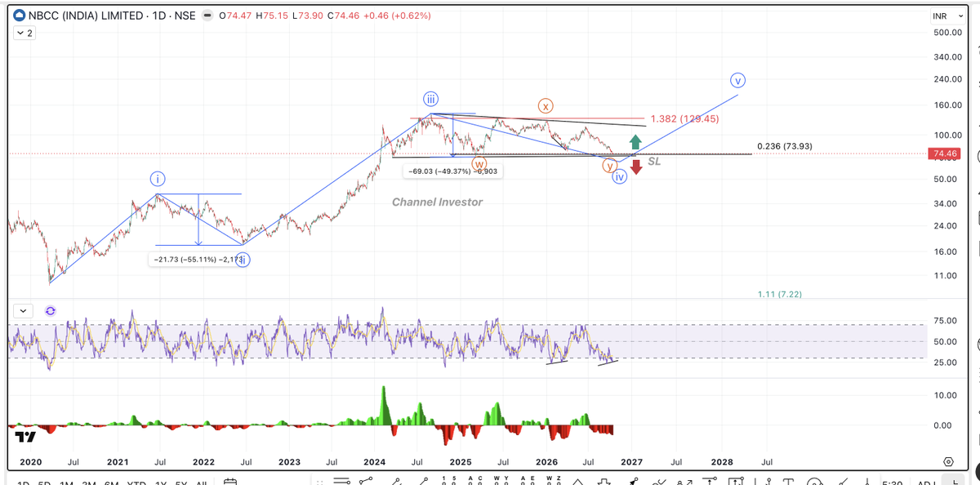Expand the indicator legend showing 2
The image size is (980, 485).
pyautogui.click(x=25, y=33)
